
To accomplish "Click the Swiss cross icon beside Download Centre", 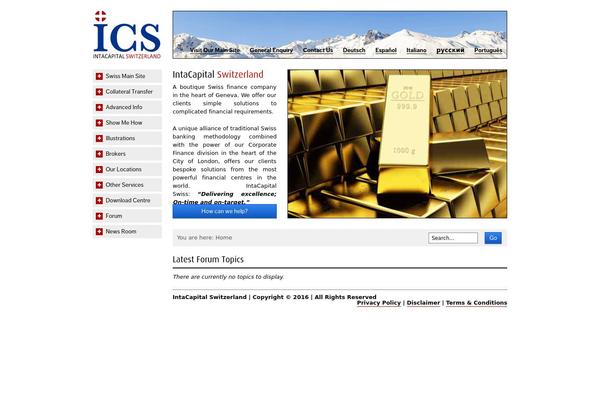I will tap(99, 201).
